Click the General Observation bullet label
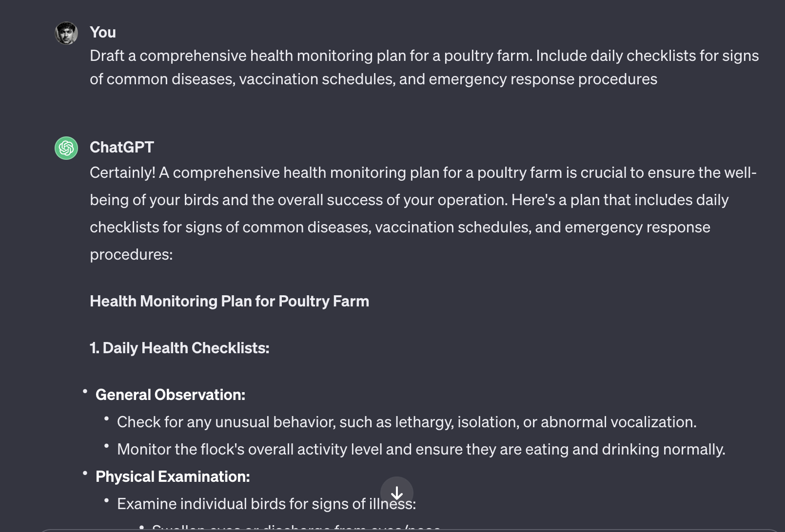 click(170, 395)
